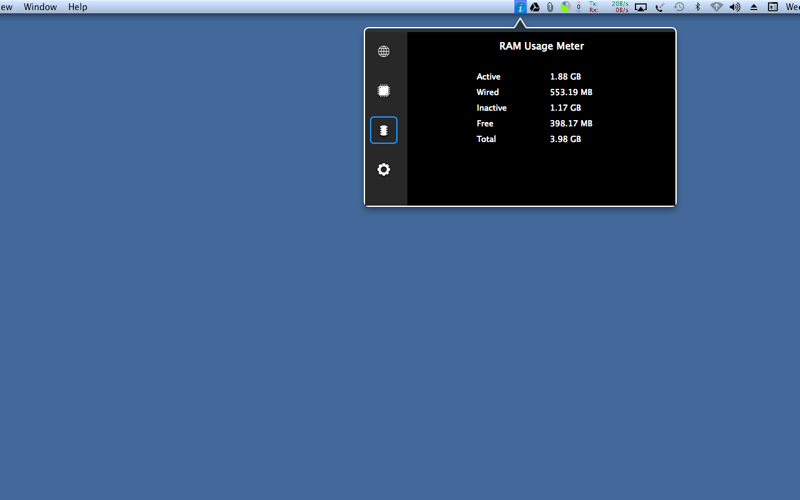This screenshot has width=800, height=500.
Task: Click the blue info menu bar icon
Action: pyautogui.click(x=520, y=7)
